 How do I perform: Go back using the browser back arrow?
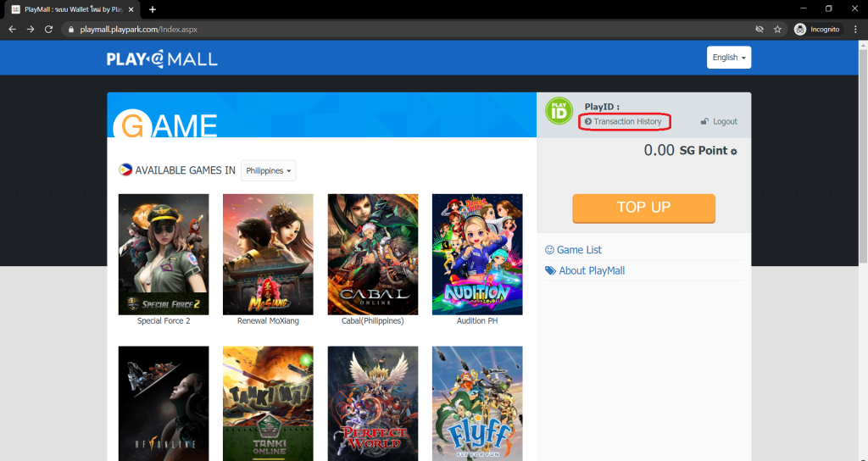(x=12, y=29)
